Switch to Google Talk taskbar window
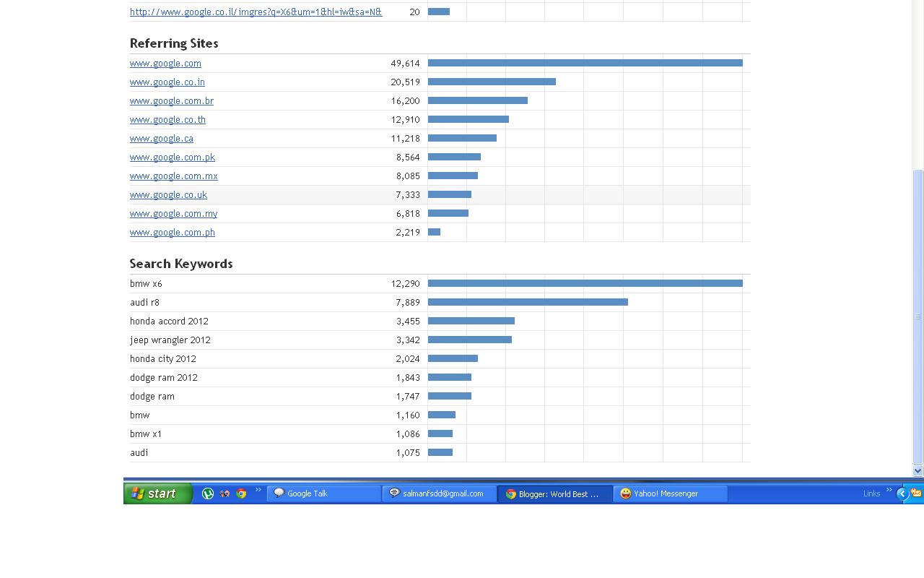This screenshot has height=578, width=924. point(324,493)
